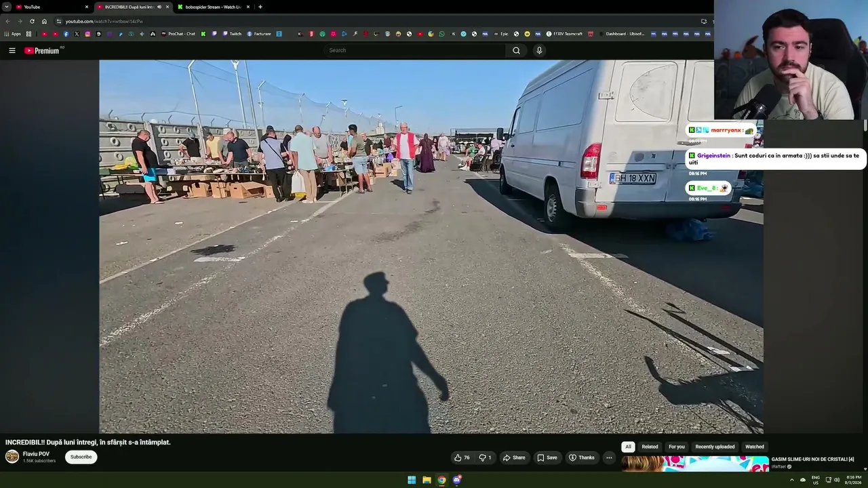Viewport: 868px width, 488px height.
Task: Click Grigeinstein username in chat overlay
Action: (714, 156)
